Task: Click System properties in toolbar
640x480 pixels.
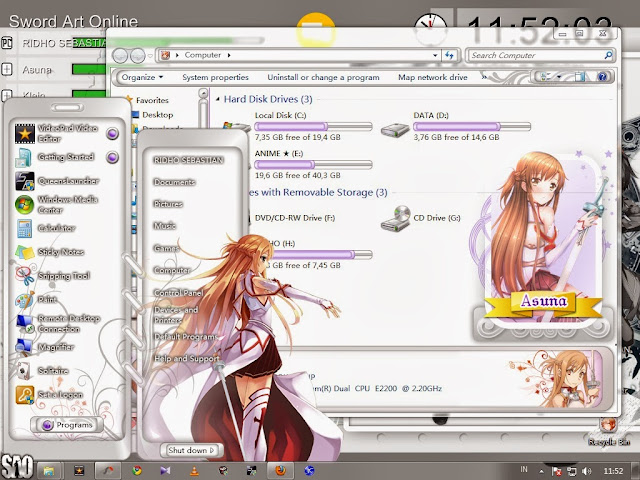Action: [216, 77]
